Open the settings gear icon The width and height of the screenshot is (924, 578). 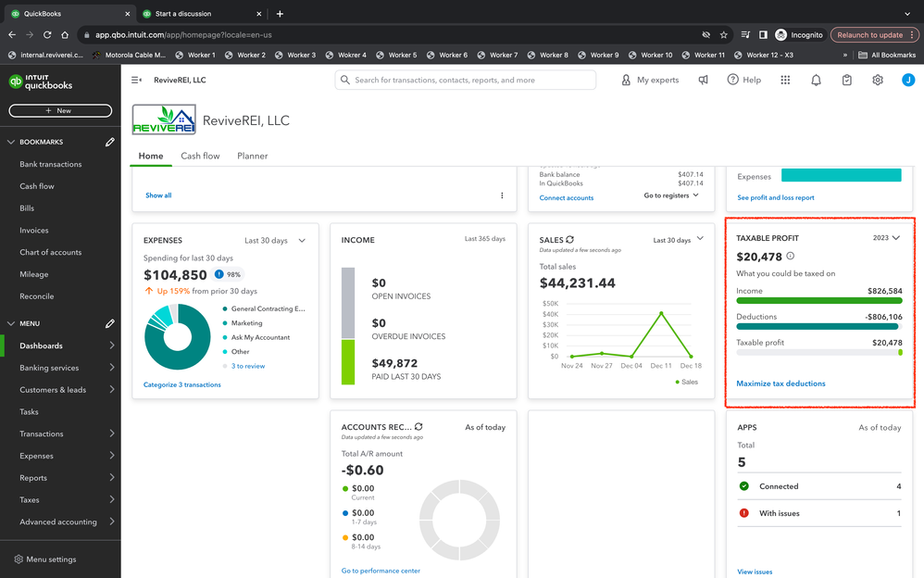pyautogui.click(x=878, y=80)
